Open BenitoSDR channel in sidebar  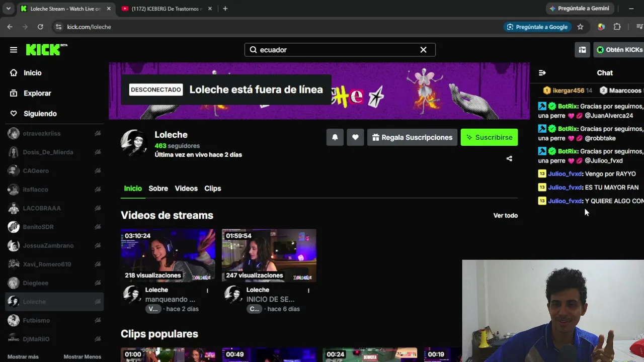pos(54,227)
